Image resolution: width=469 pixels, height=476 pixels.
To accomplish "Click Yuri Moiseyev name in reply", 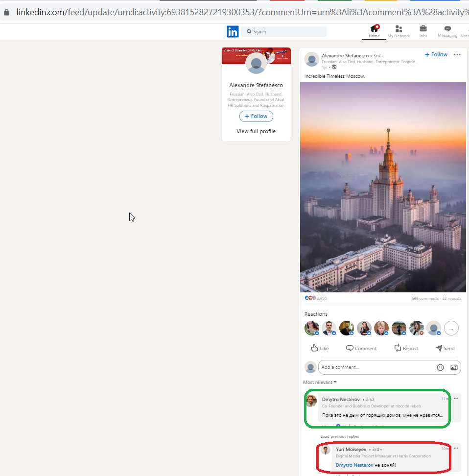I will coord(351,449).
